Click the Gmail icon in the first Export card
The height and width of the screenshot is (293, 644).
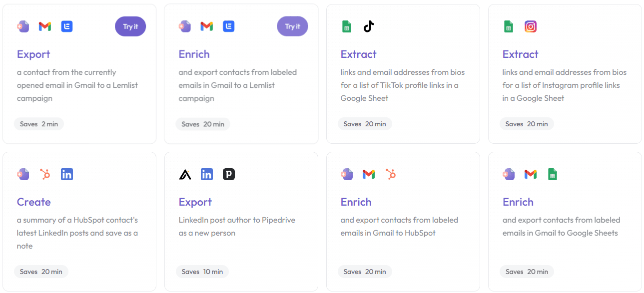tap(45, 26)
